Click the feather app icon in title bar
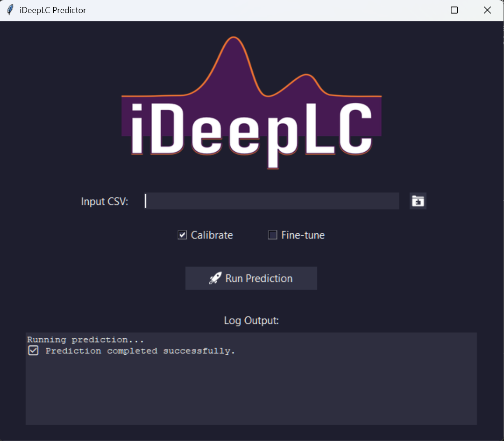Image resolution: width=504 pixels, height=441 pixels. (x=10, y=10)
